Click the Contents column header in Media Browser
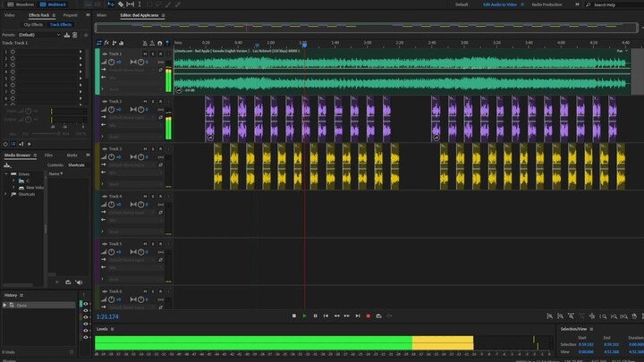Viewport: 644px width, 362px height. [55, 165]
